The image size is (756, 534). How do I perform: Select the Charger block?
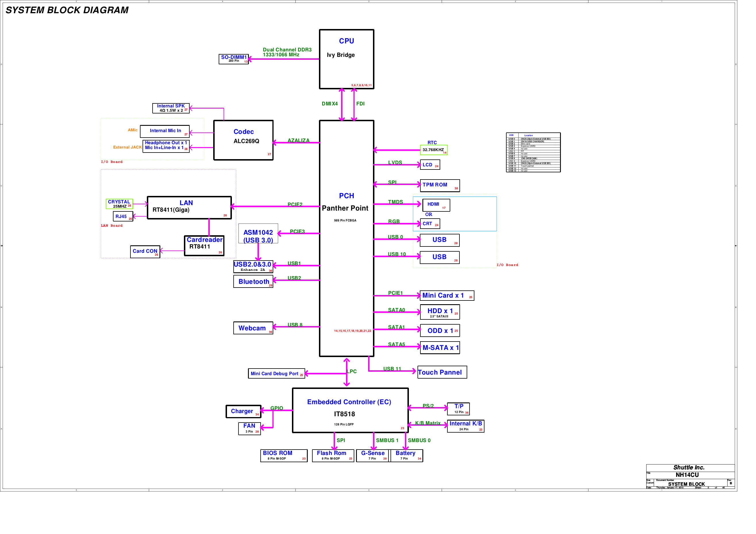point(243,412)
